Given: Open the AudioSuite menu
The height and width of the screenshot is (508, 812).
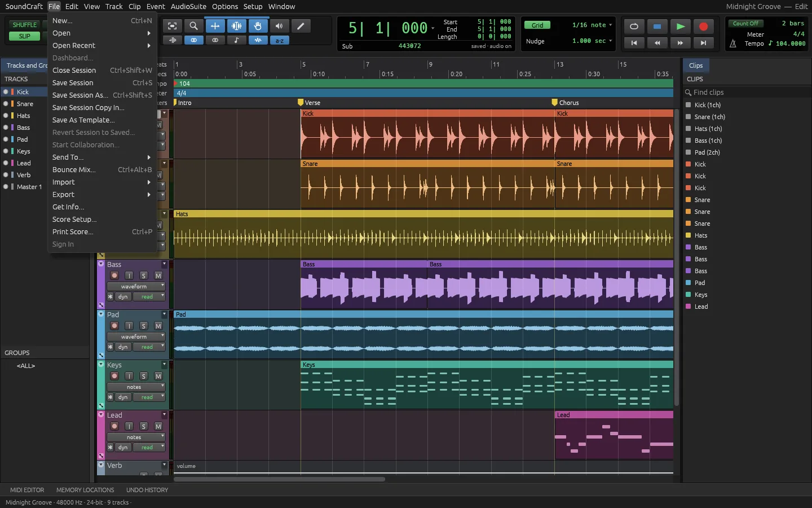Looking at the screenshot, I should point(188,6).
